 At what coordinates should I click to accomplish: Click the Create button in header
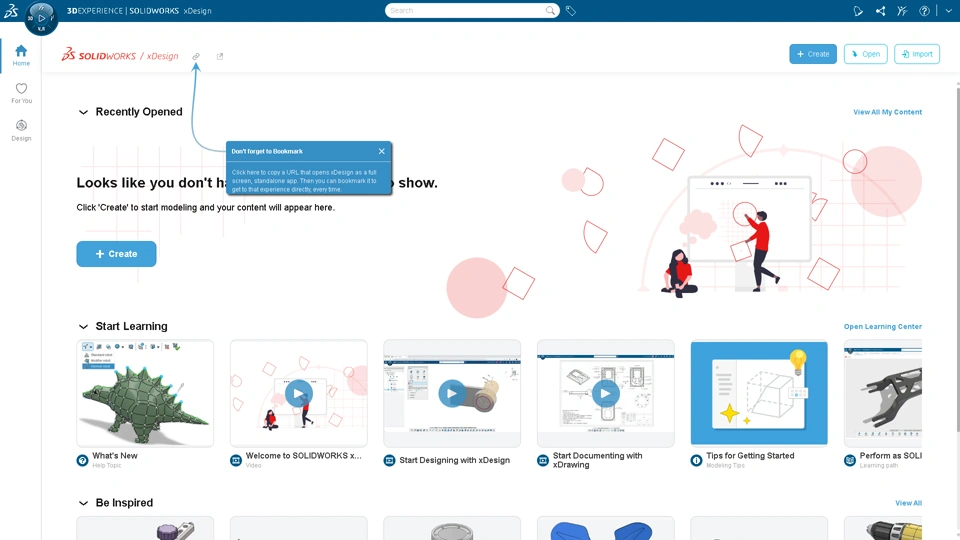click(812, 54)
